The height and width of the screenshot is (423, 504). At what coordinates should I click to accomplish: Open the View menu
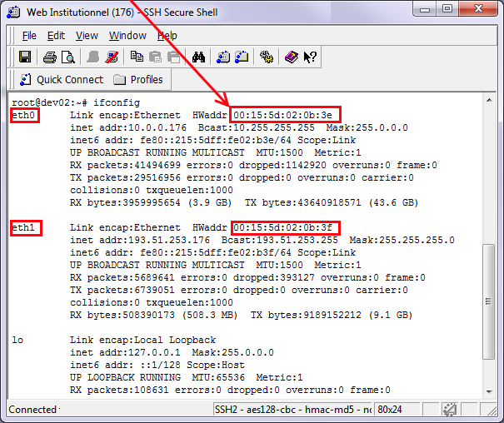point(87,36)
